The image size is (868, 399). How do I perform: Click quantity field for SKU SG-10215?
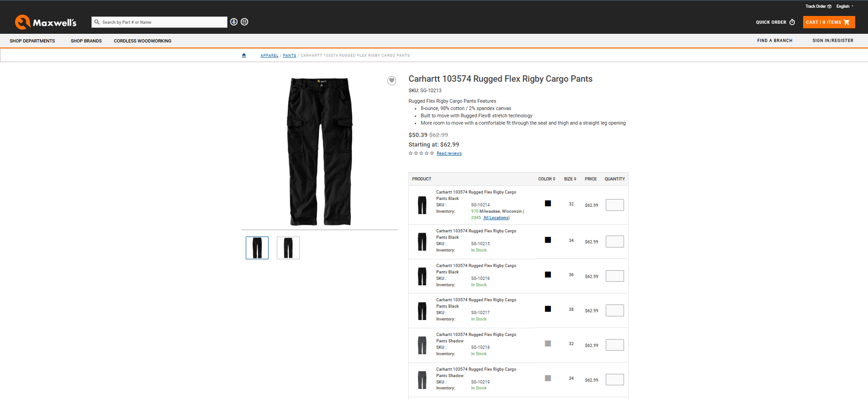coord(615,241)
